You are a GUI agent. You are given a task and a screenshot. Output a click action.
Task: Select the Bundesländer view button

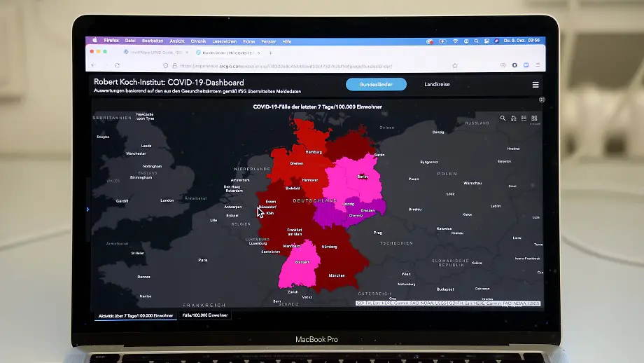click(376, 85)
